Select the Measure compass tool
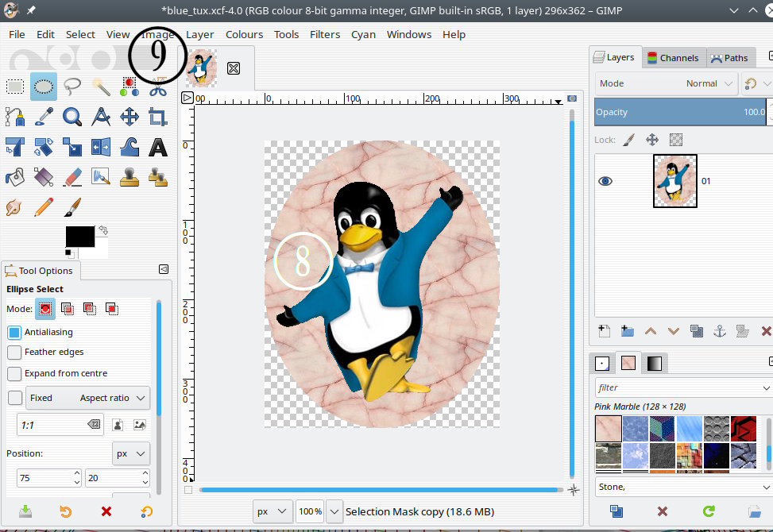The height and width of the screenshot is (532, 773). coord(101,118)
